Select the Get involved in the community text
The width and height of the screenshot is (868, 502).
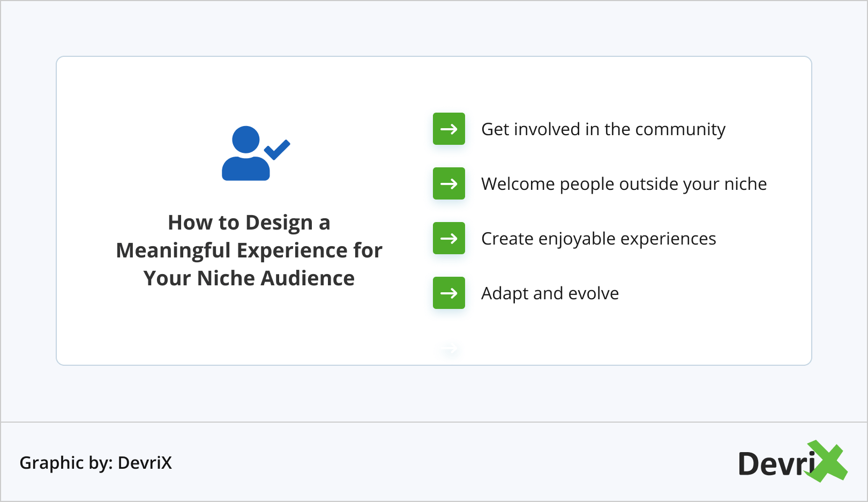pos(603,129)
